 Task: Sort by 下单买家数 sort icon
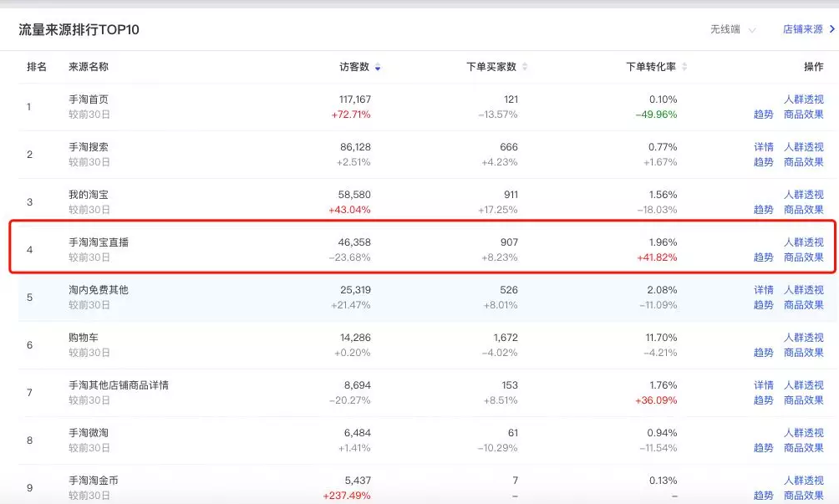click(x=525, y=67)
